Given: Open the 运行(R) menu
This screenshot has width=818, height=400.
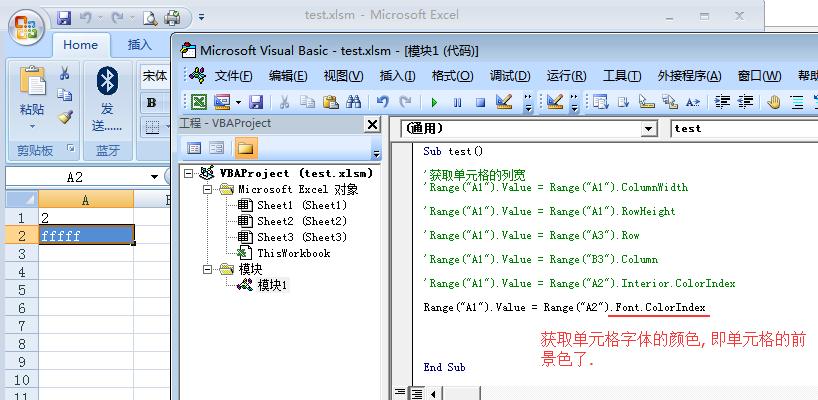Looking at the screenshot, I should tap(566, 76).
